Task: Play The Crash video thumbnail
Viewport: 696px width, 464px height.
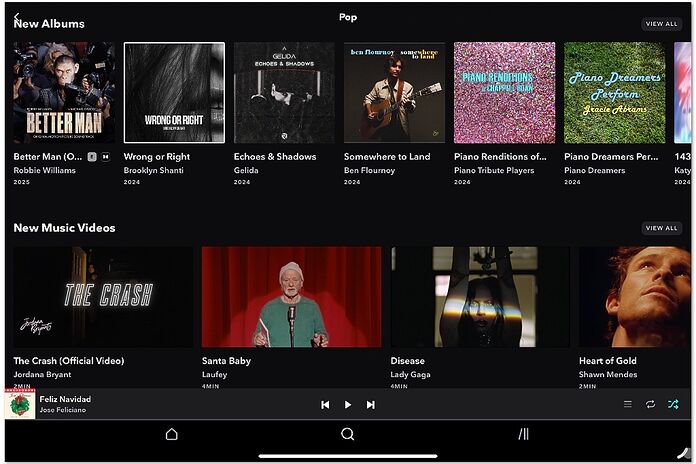Action: 103,297
